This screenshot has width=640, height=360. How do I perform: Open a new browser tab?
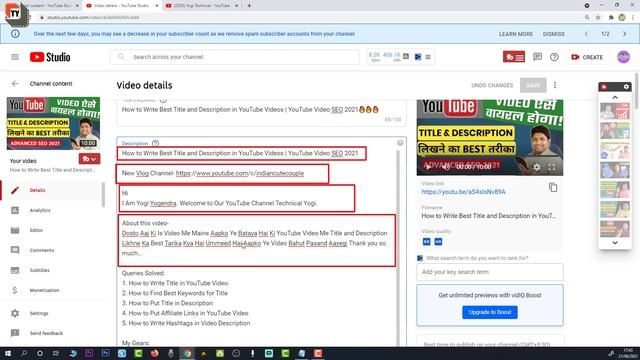point(249,6)
